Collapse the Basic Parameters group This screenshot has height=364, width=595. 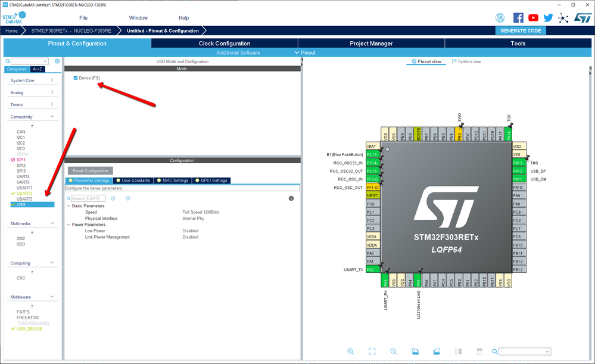[68, 206]
